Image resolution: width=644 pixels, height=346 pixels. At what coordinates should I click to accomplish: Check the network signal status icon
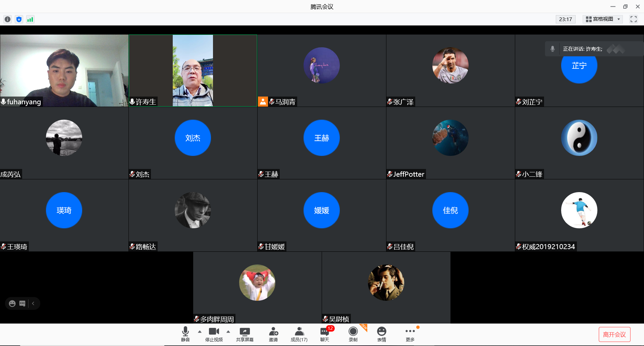pos(30,19)
